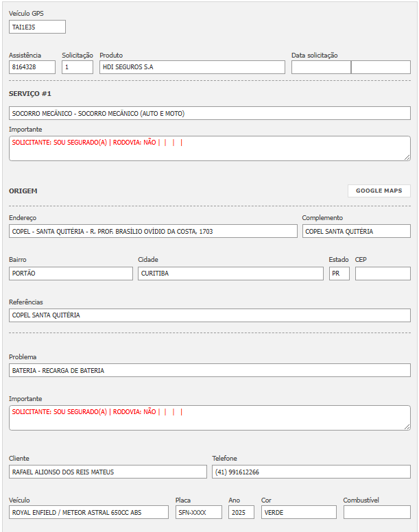
Task: Click the Complemento field
Action: tap(356, 231)
